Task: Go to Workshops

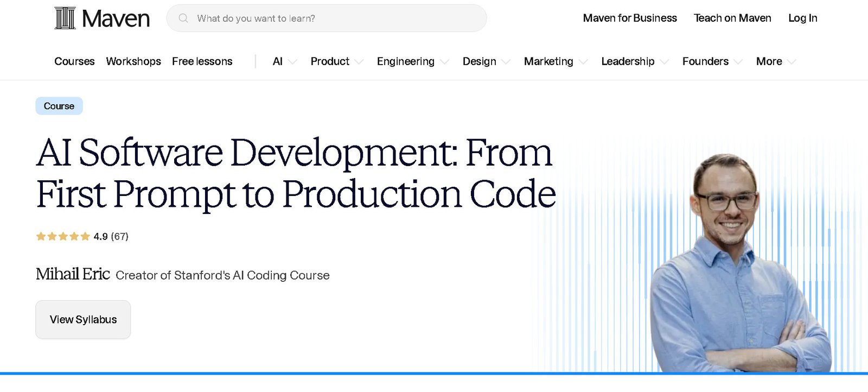Action: [133, 61]
